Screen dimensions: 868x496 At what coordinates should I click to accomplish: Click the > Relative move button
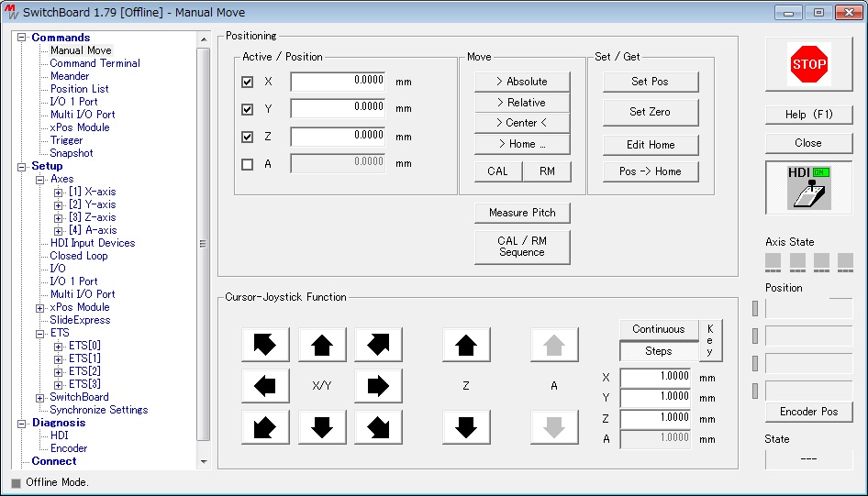pyautogui.click(x=522, y=103)
